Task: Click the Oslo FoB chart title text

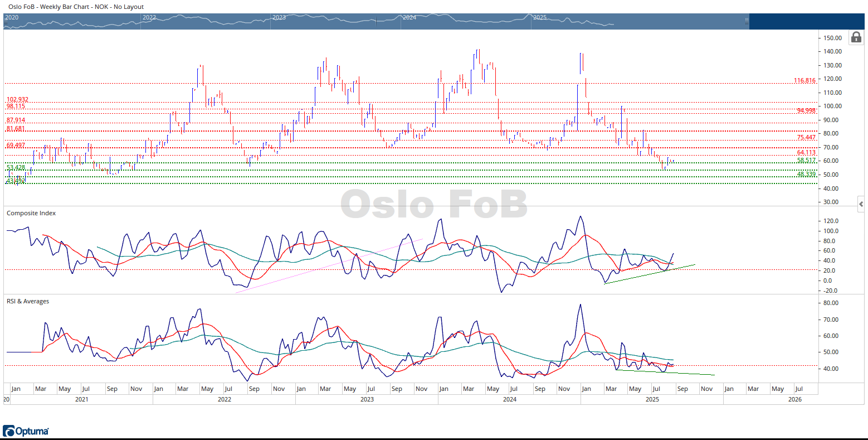Action: 76,7
